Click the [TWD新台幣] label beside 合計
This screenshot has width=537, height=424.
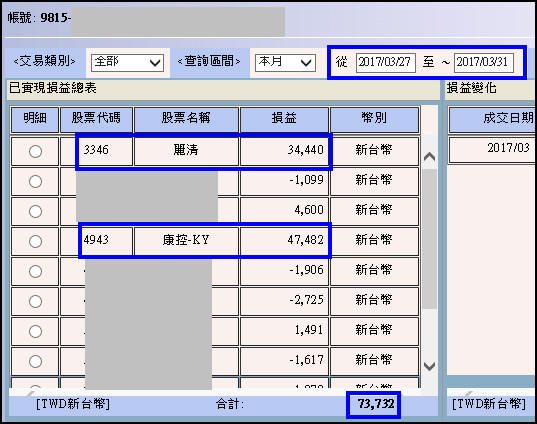coord(73,404)
